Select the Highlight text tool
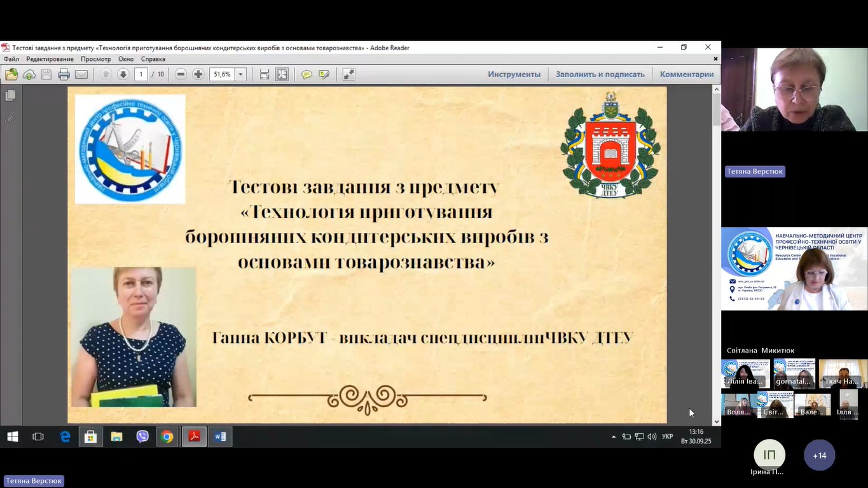868x488 pixels. point(324,74)
